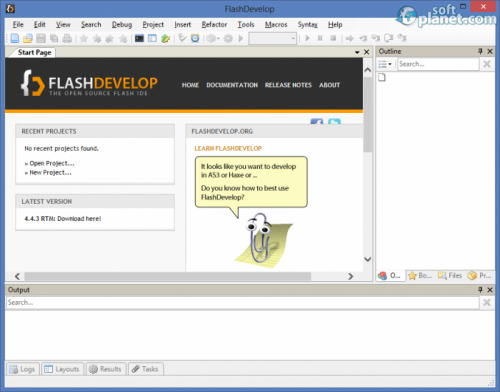Image resolution: width=500 pixels, height=392 pixels.
Task: Open the Debug menu
Action: tap(122, 24)
